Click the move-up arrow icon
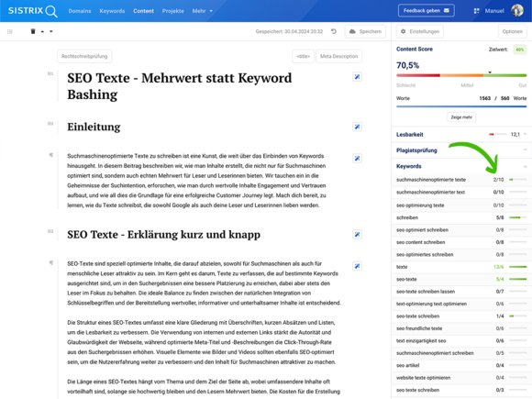532x399 pixels. (42, 31)
